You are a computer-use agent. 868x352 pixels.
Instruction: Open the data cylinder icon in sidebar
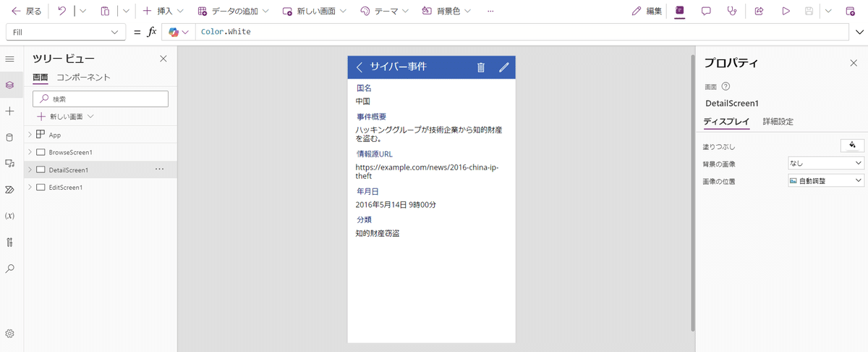coord(10,138)
